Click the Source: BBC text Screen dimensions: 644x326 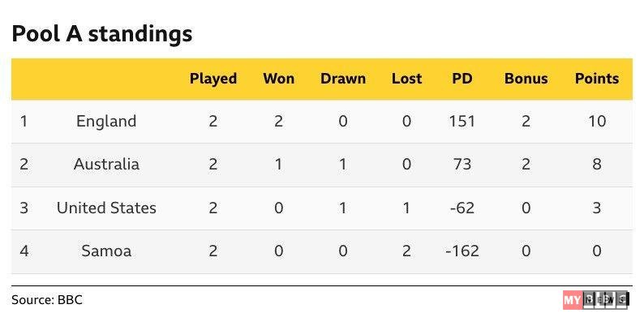47,300
